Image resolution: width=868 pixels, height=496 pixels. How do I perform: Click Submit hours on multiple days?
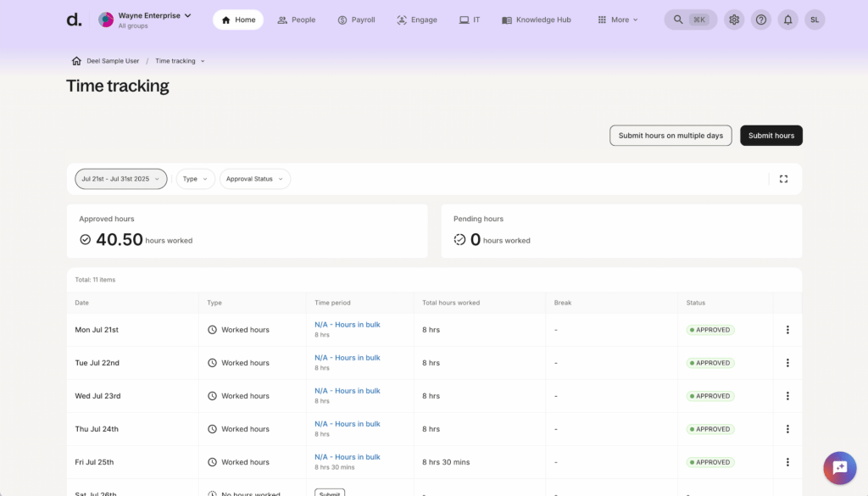(670, 136)
